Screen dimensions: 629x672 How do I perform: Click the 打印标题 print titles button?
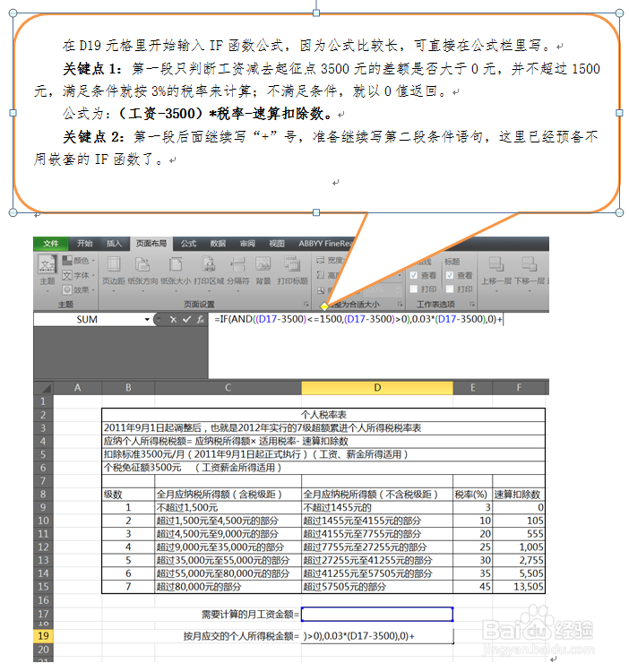tap(293, 271)
